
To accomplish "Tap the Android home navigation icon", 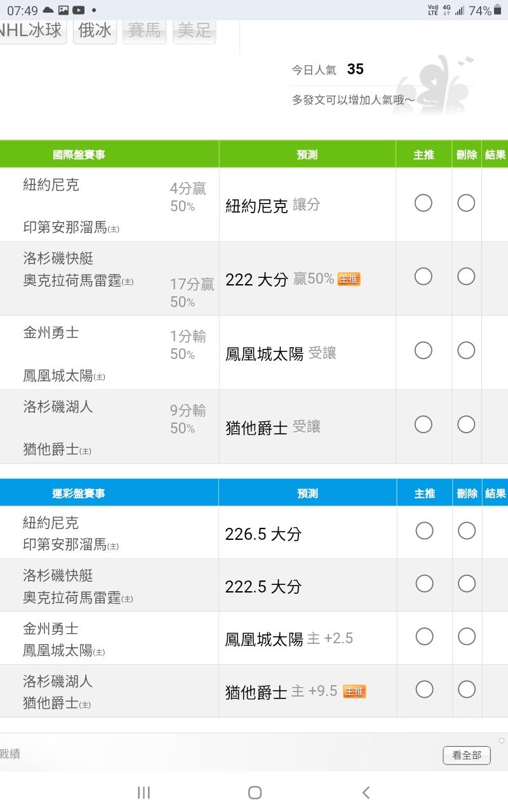I will [x=255, y=792].
